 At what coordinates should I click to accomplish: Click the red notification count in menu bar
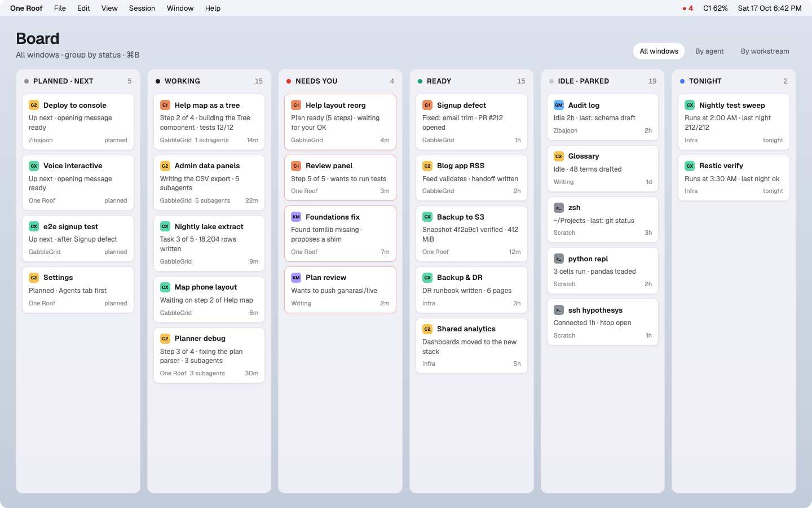pos(688,8)
